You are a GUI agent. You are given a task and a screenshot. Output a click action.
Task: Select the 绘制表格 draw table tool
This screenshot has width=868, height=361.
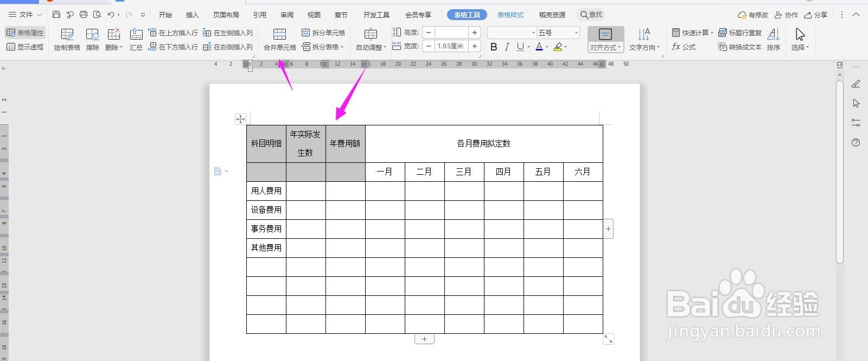(x=67, y=40)
